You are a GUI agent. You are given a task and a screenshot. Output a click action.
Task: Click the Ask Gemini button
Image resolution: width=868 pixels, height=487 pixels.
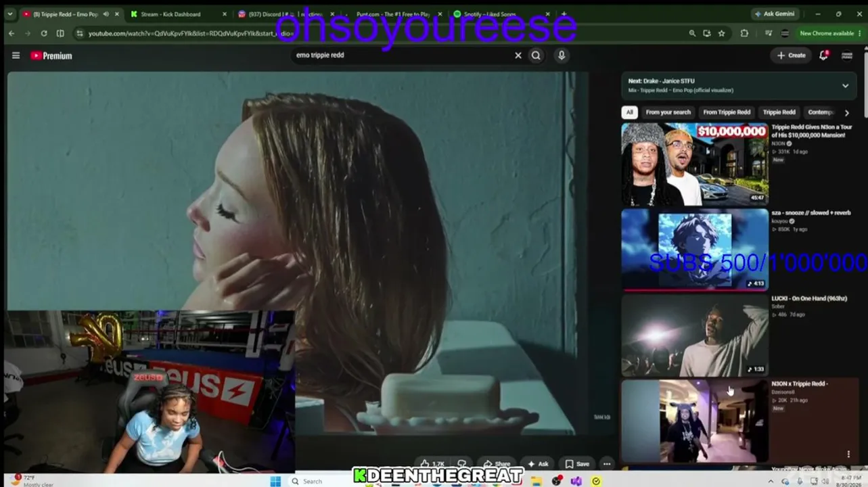(776, 14)
